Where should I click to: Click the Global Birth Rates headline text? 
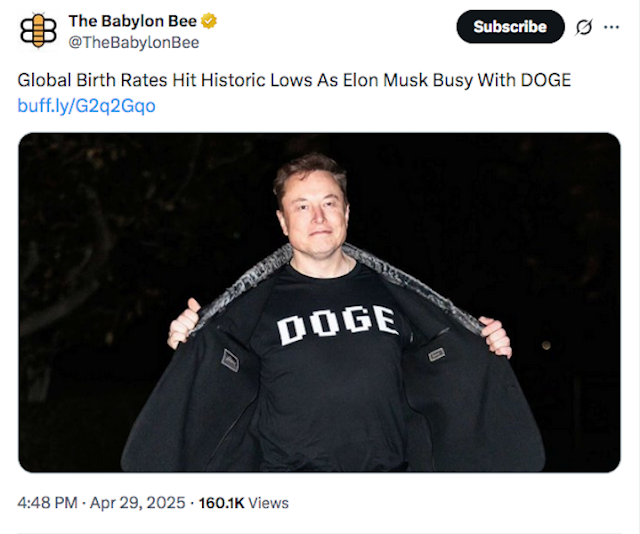pos(294,80)
